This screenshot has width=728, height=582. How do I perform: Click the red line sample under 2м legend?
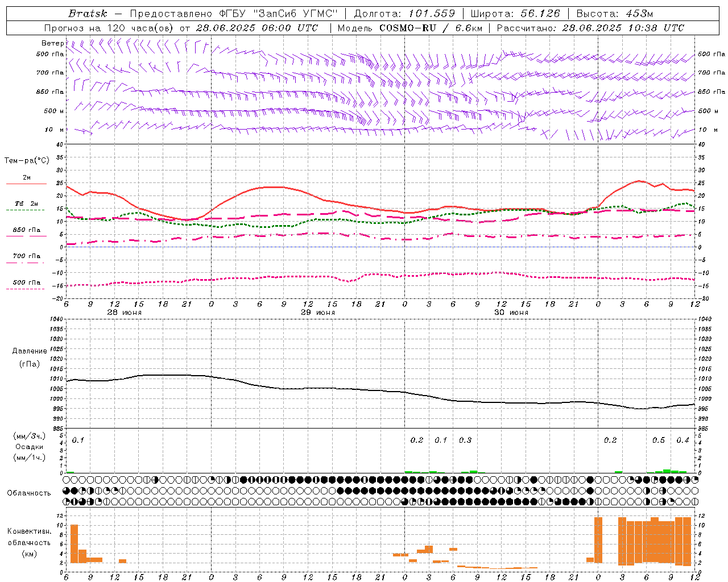pyautogui.click(x=26, y=184)
